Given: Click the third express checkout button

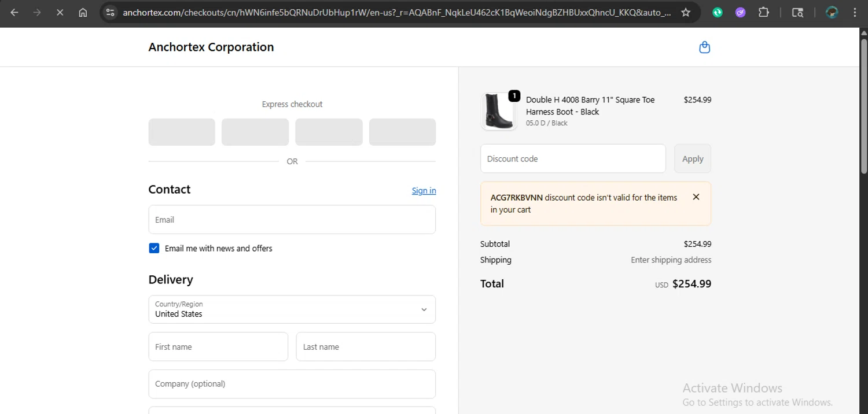Looking at the screenshot, I should (x=329, y=132).
